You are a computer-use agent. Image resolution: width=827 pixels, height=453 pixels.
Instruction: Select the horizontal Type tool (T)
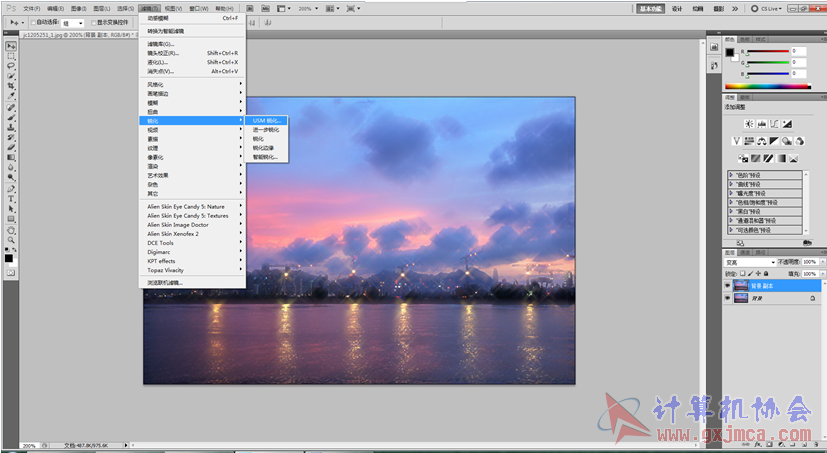[x=11, y=198]
